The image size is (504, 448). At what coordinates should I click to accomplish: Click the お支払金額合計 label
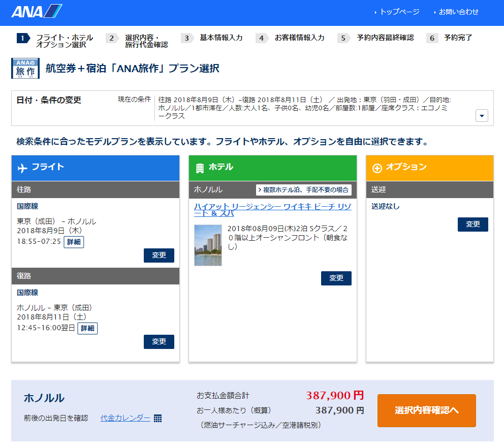[x=223, y=396]
